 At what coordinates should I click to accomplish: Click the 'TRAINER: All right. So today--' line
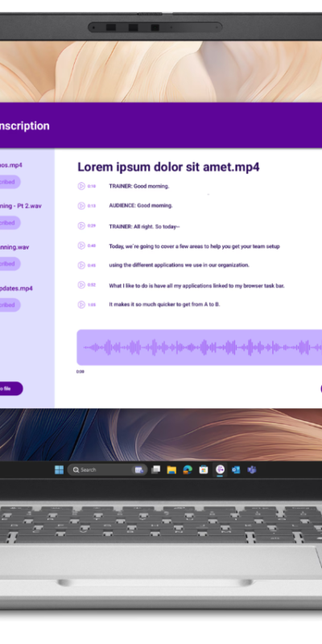144,226
